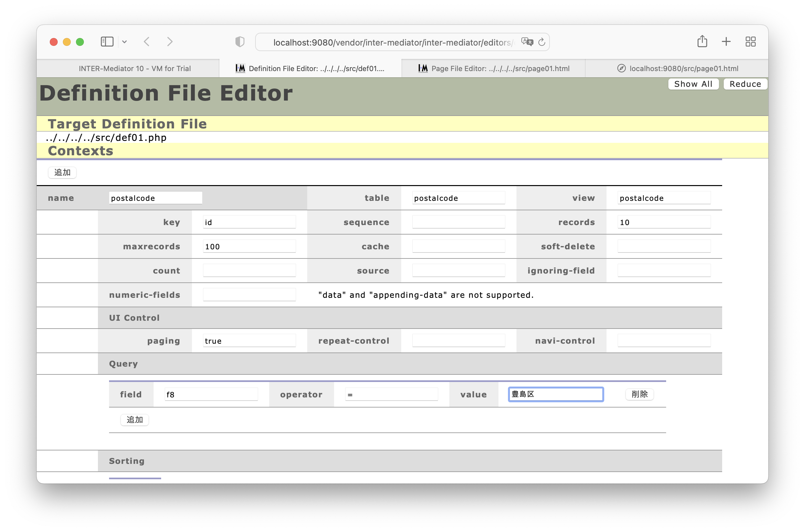The image size is (805, 532).
Task: Click the empty sequence field
Action: (x=459, y=222)
